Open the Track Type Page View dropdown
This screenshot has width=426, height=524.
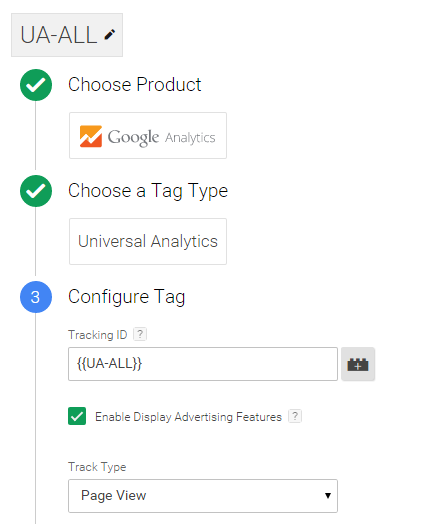click(x=203, y=496)
